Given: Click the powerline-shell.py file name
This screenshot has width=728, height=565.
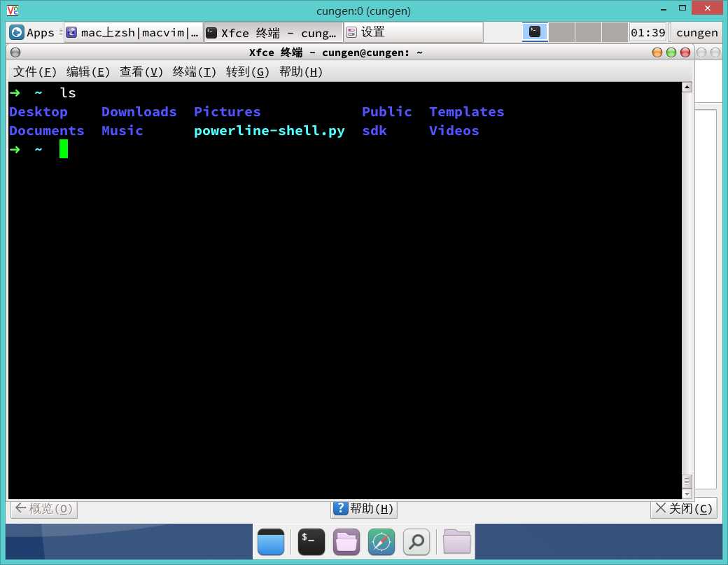Looking at the screenshot, I should [x=269, y=131].
